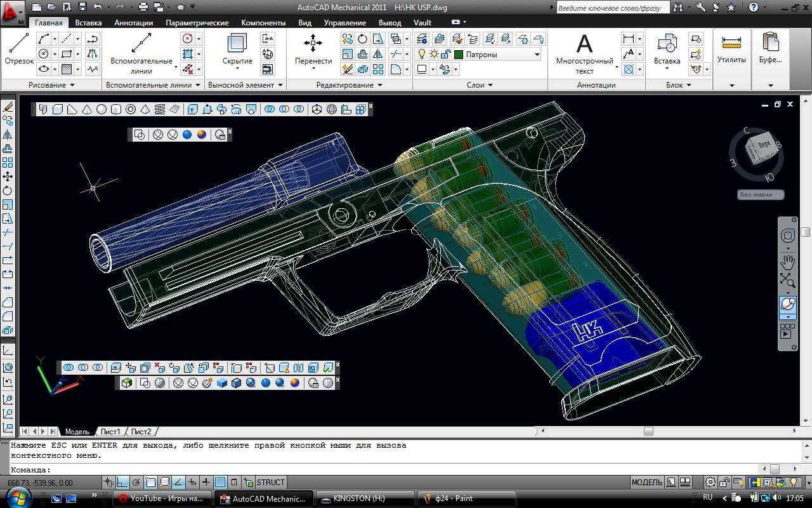The image size is (812, 508).
Task: Click the green layer color swatch
Action: click(459, 55)
